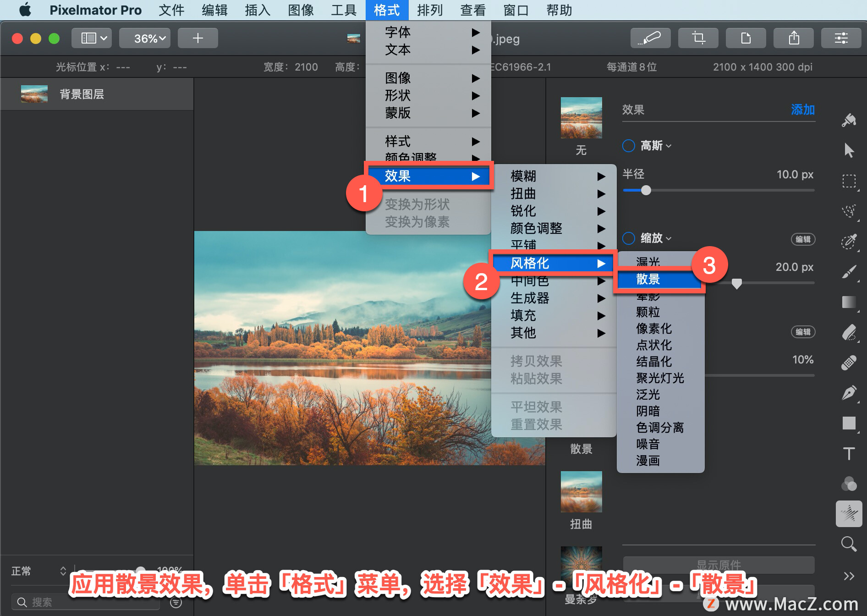Open the 图像 submenu in 格式 menu
Screen dimensions: 867x616
coord(428,78)
